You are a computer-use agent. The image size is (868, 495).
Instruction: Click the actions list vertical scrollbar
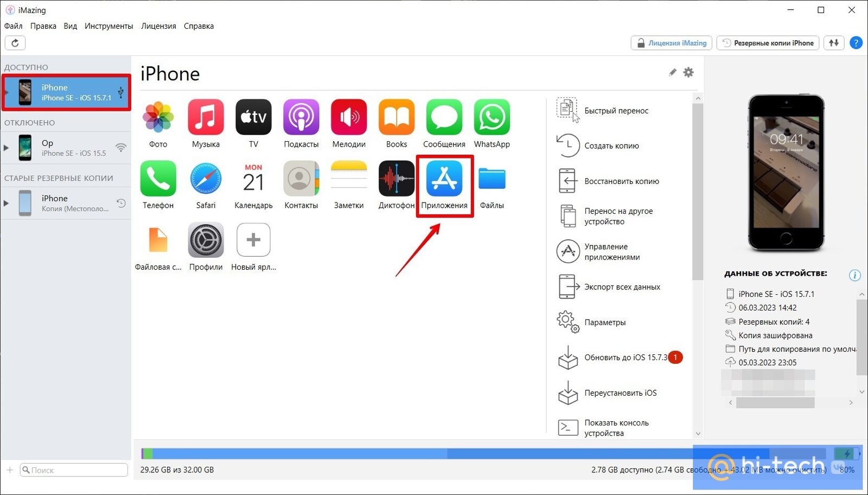point(698,192)
